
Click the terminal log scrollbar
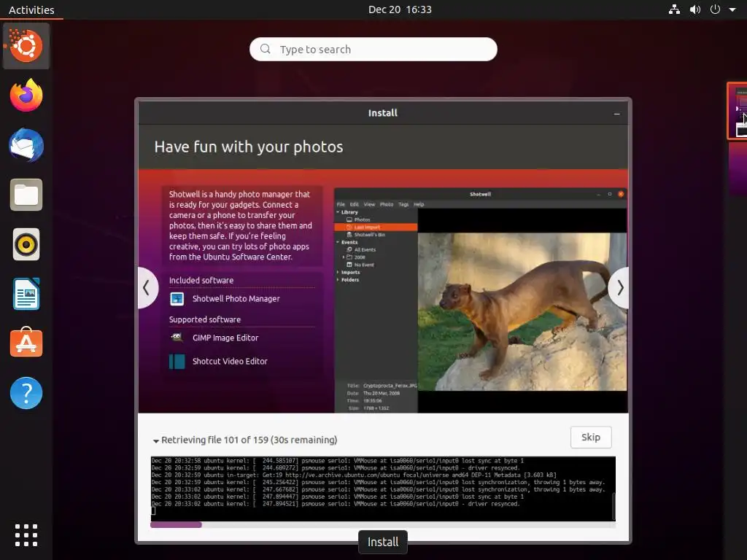[614, 506]
